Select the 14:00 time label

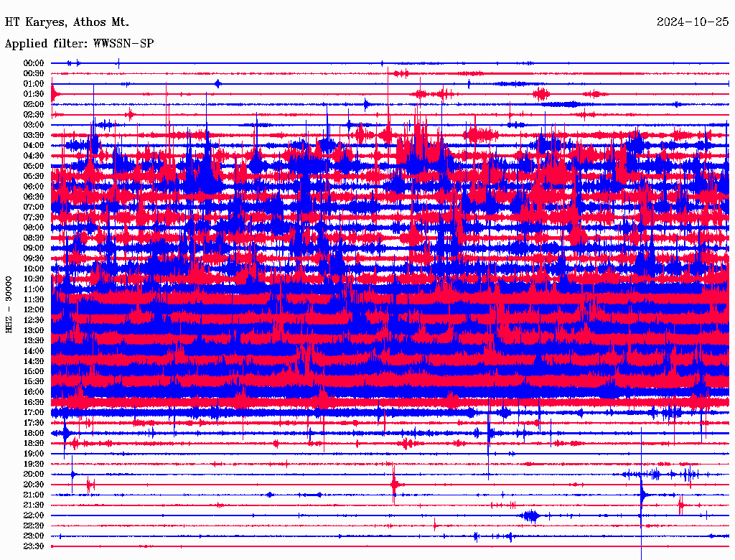(34, 351)
